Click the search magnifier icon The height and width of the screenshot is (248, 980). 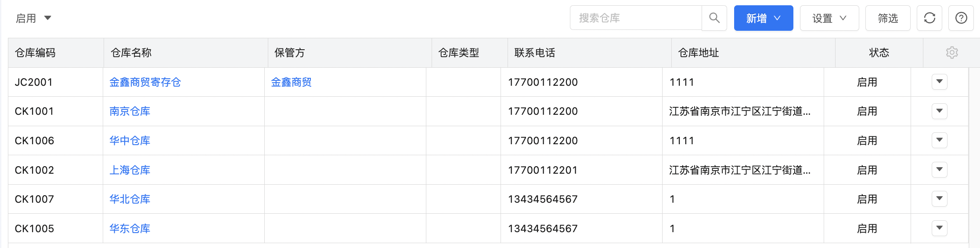[x=714, y=18]
